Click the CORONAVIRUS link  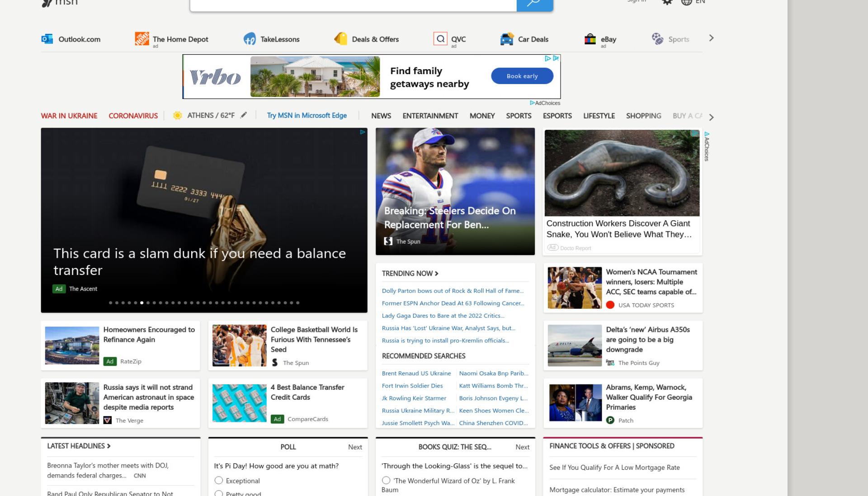click(133, 116)
